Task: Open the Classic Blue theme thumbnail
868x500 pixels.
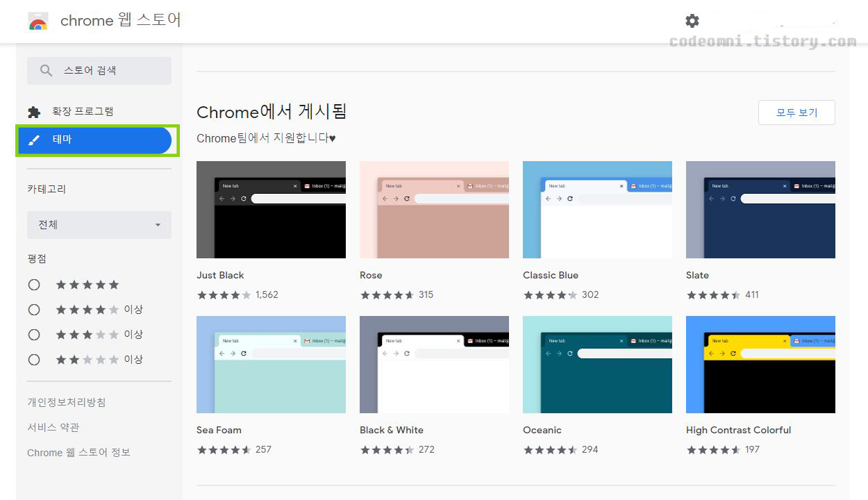Action: pos(597,210)
